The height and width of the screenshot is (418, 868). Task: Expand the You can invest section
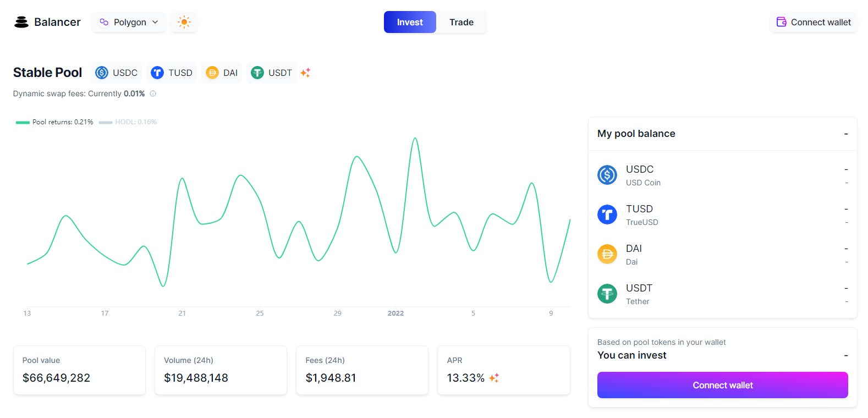(846, 355)
